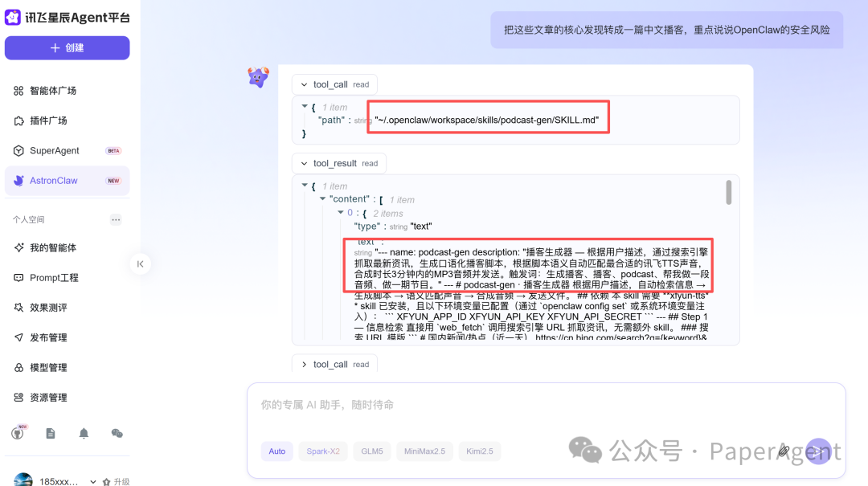Enable the Kimi2.5 model option
868x486 pixels.
pyautogui.click(x=480, y=451)
